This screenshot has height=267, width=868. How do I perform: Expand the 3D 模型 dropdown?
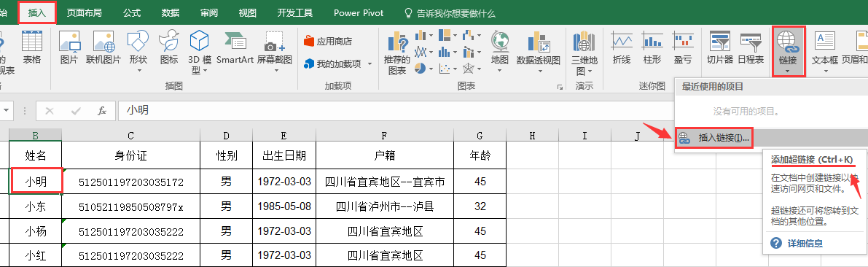point(206,70)
